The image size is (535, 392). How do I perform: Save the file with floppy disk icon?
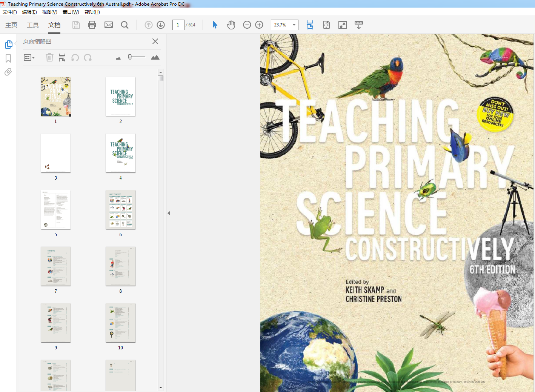click(76, 25)
